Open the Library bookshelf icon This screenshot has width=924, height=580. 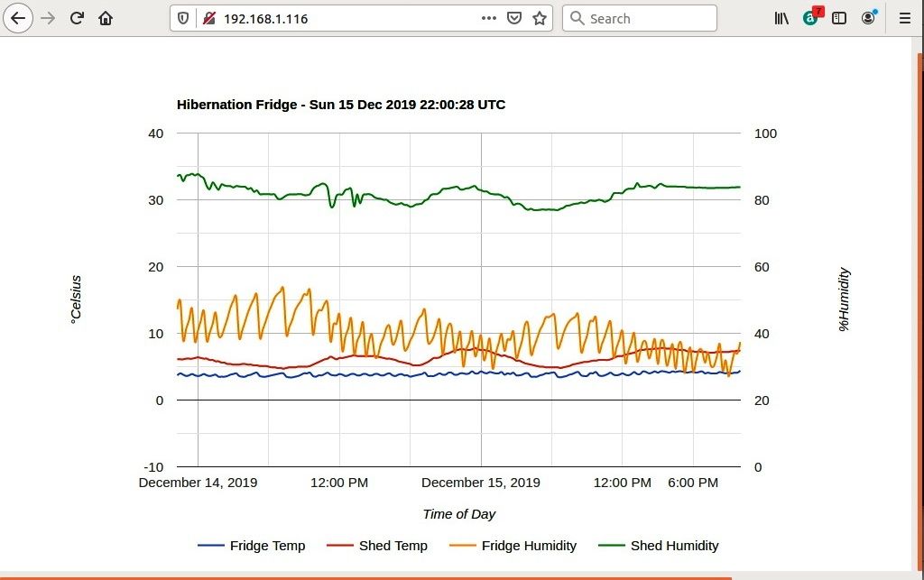(x=781, y=18)
